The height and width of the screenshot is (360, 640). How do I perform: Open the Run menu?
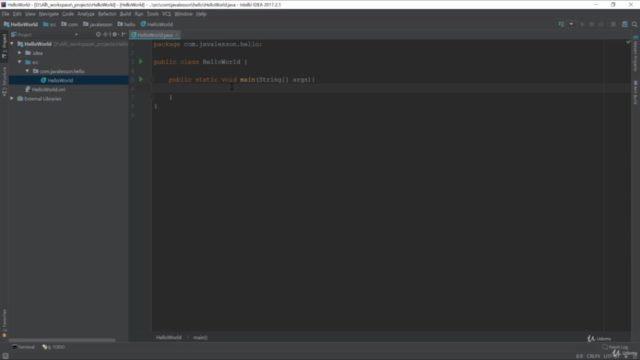(x=139, y=14)
